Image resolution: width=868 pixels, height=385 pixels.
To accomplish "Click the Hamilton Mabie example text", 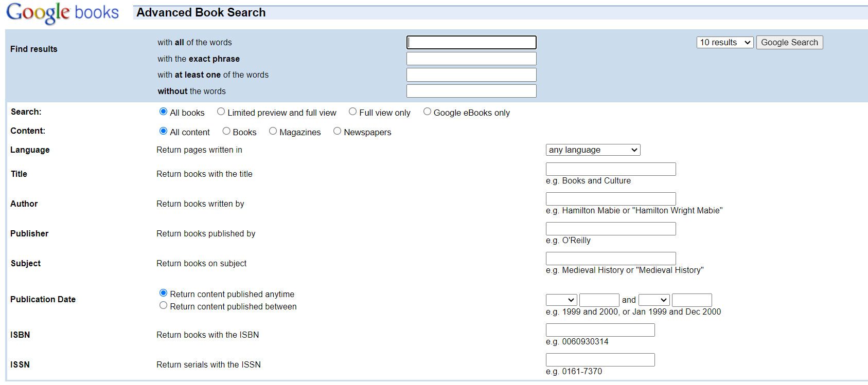I will pyautogui.click(x=634, y=210).
